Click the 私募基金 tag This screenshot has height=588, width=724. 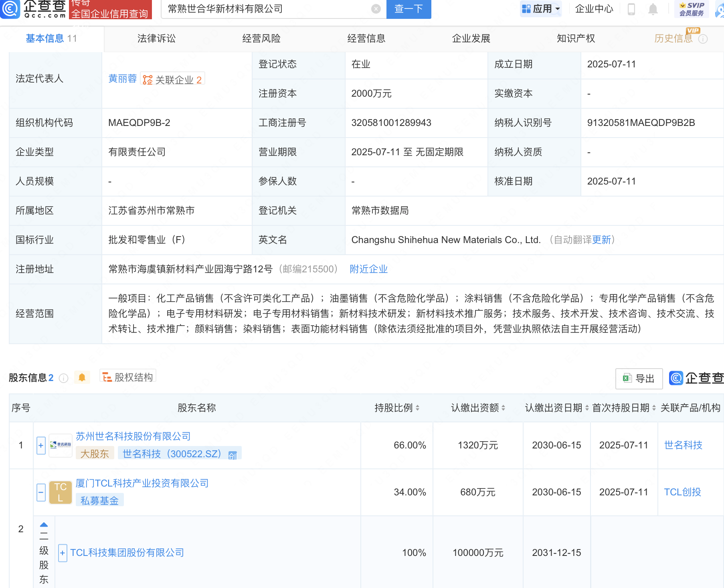pyautogui.click(x=100, y=501)
